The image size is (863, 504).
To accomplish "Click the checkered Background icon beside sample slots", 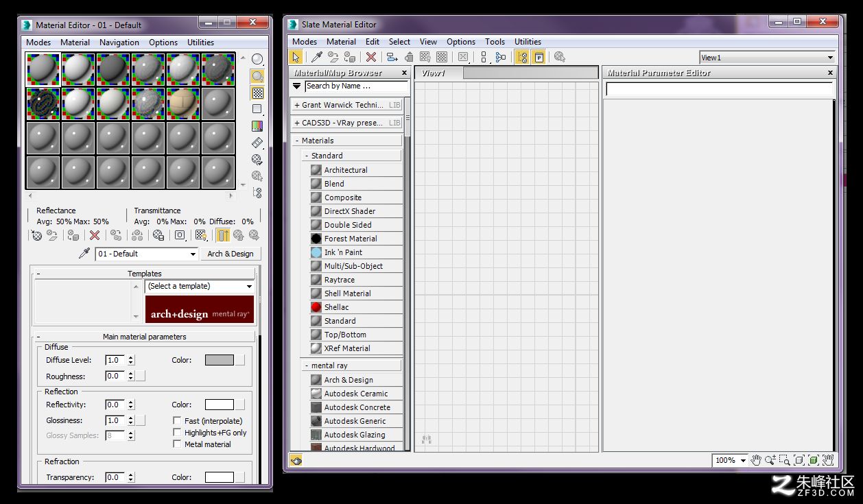I will coord(257,93).
